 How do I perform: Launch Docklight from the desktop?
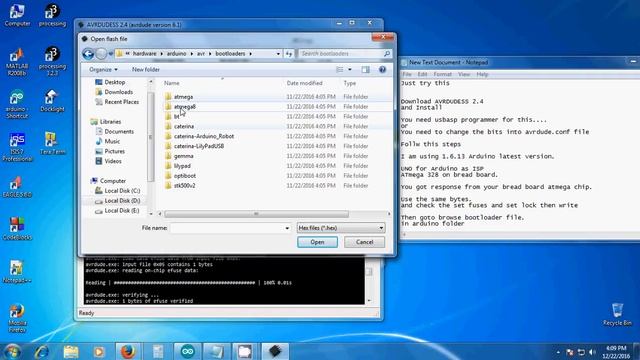[52, 101]
